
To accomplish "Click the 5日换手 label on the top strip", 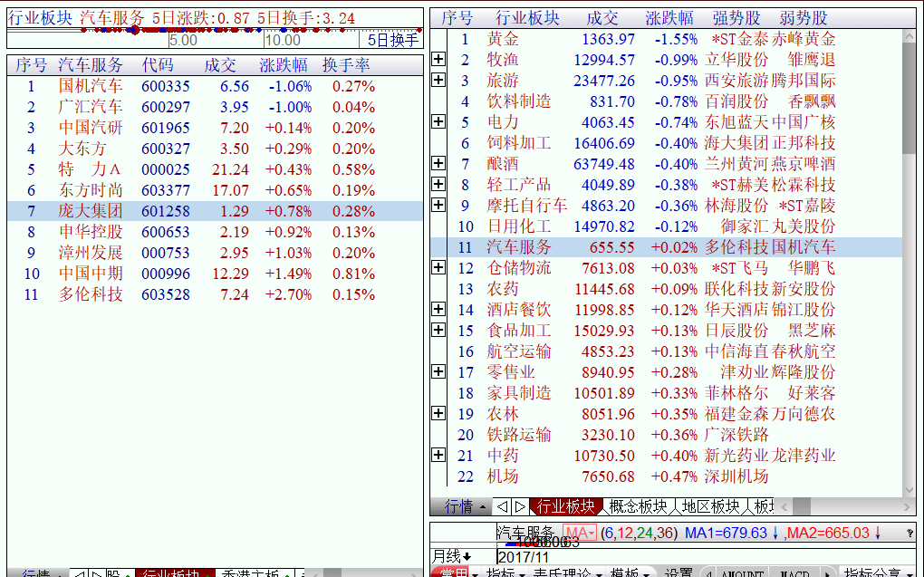I will click(x=393, y=40).
